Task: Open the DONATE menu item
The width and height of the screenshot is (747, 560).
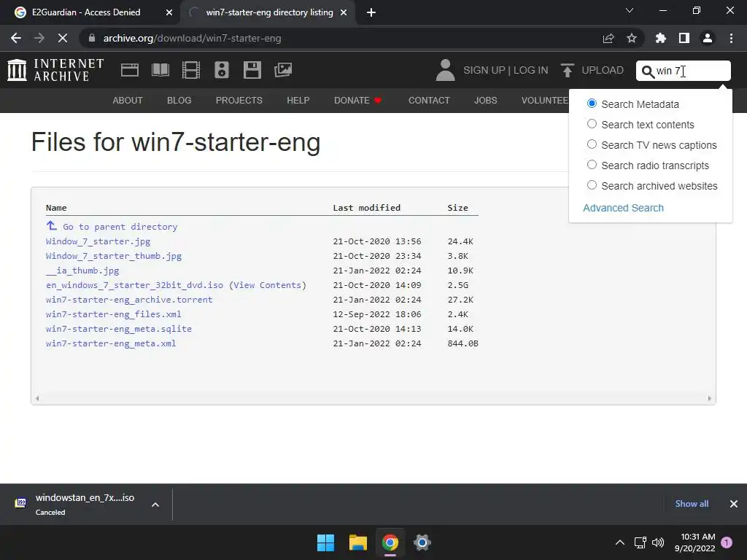Action: (x=357, y=101)
